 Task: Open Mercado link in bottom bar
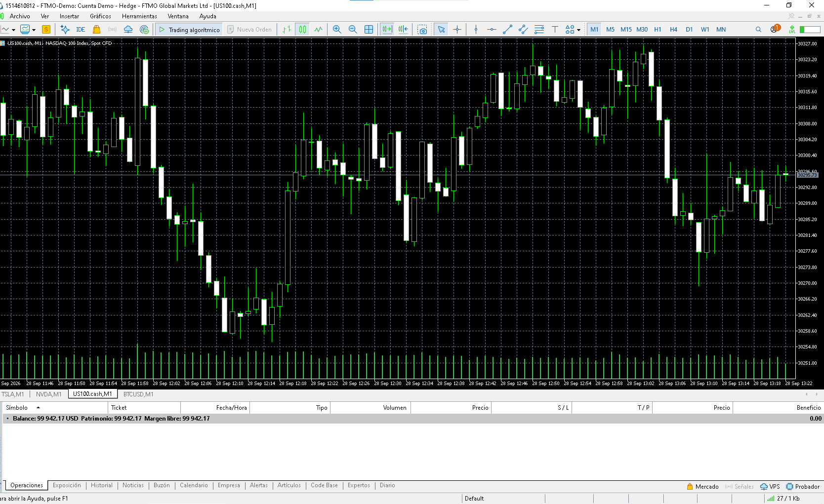click(702, 486)
